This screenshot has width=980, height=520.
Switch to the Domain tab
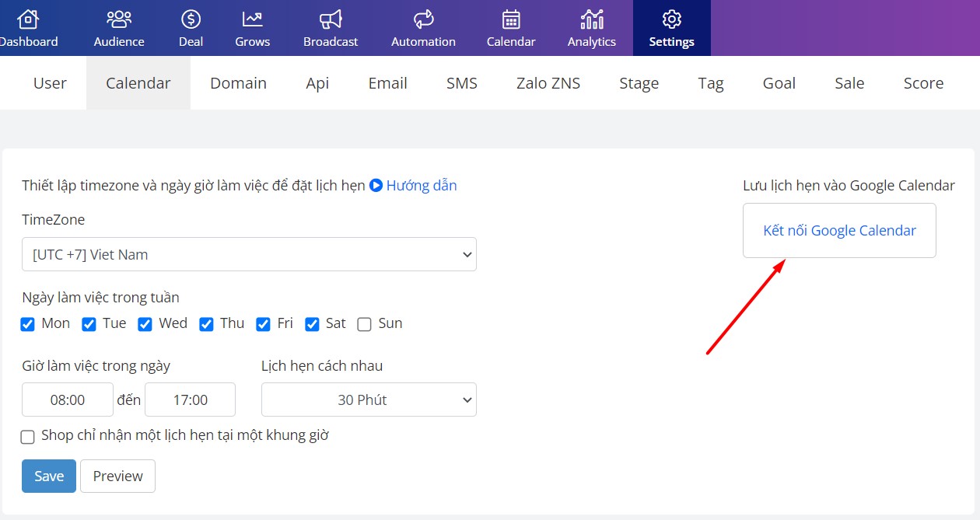coord(239,83)
